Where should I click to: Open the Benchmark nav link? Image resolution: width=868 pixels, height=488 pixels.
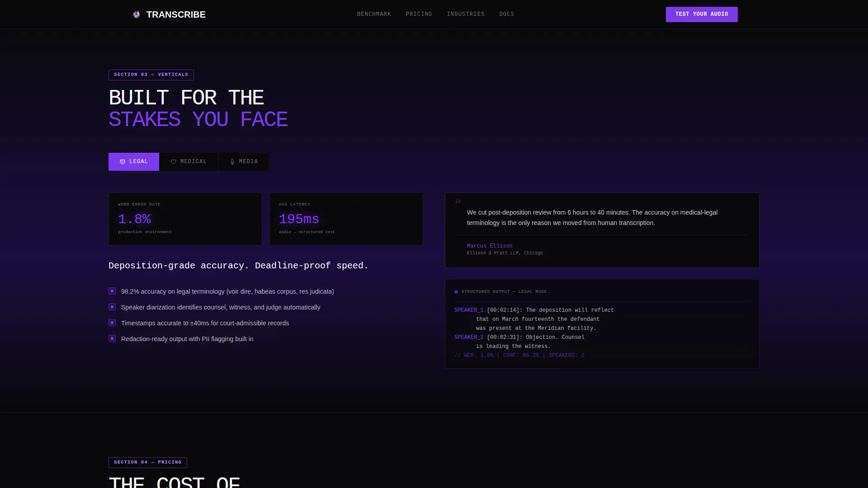374,14
